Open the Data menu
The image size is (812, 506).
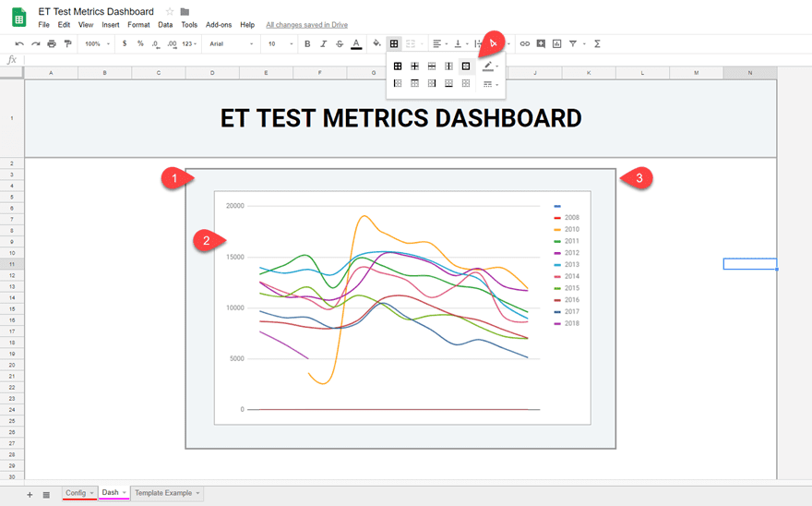click(x=165, y=25)
